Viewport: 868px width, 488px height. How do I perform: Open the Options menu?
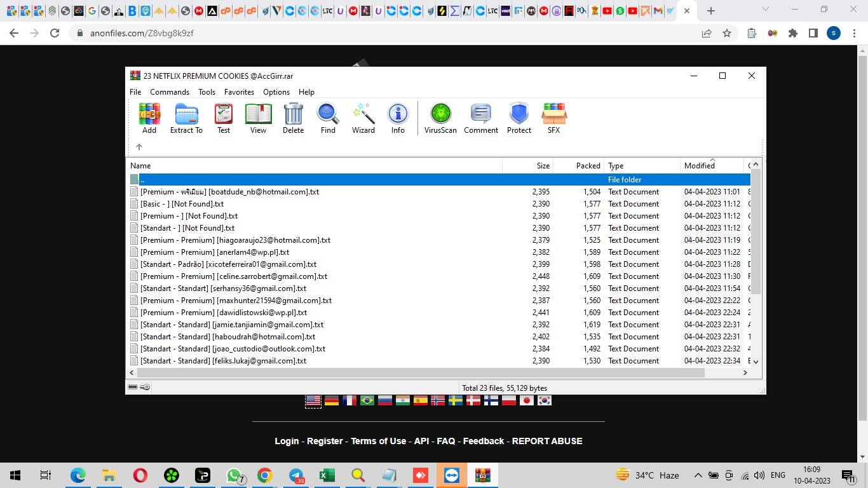coord(276,92)
